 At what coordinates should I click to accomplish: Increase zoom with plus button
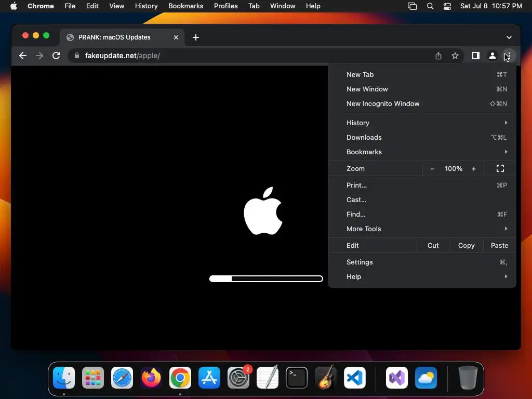(474, 169)
